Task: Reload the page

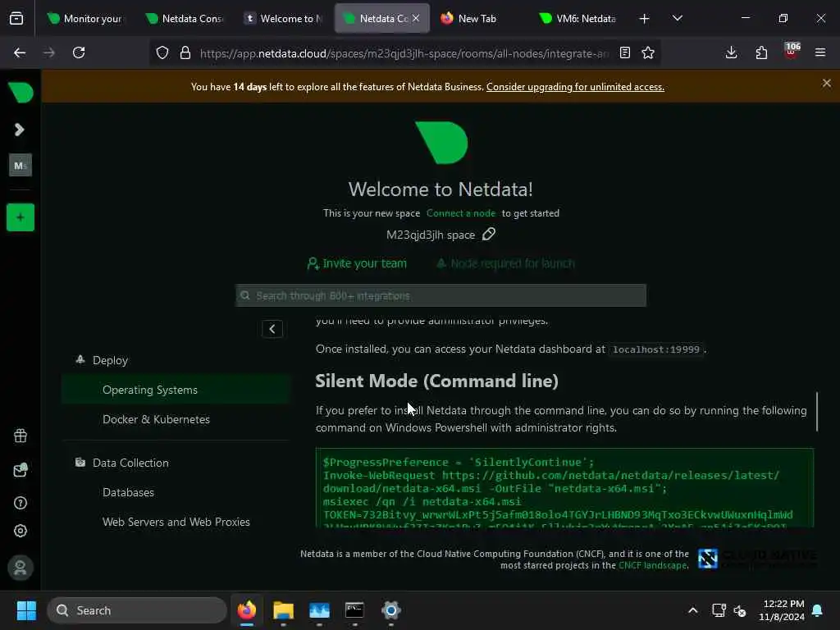Action: 79,52
